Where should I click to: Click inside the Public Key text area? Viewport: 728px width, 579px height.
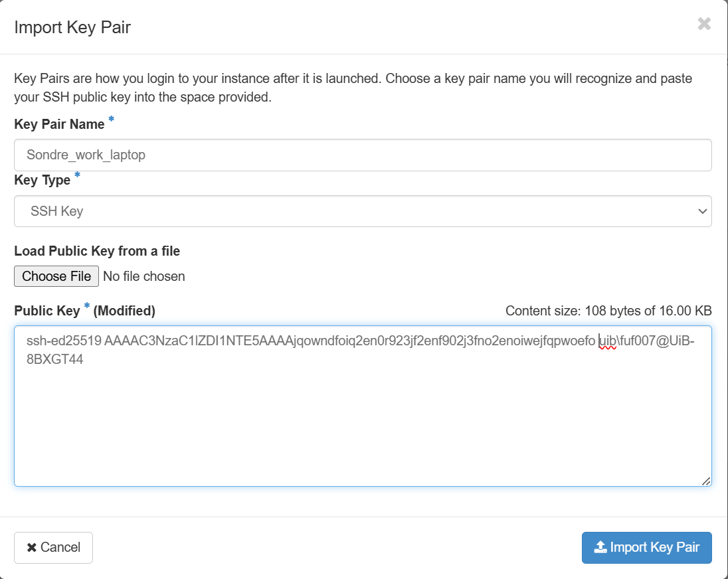pos(363,425)
